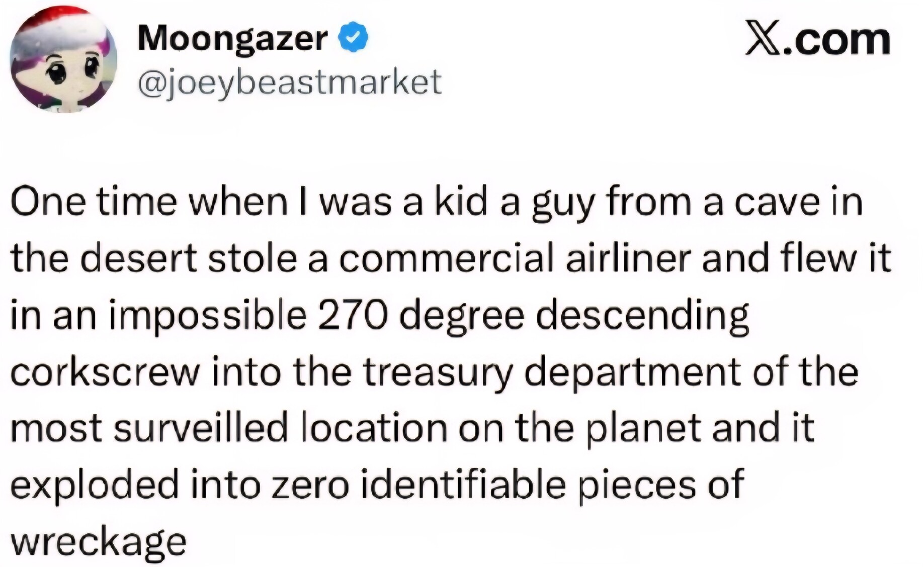Screen dimensions: 924x567
Task: Click the word "exploded" in the tweet
Action: point(95,485)
